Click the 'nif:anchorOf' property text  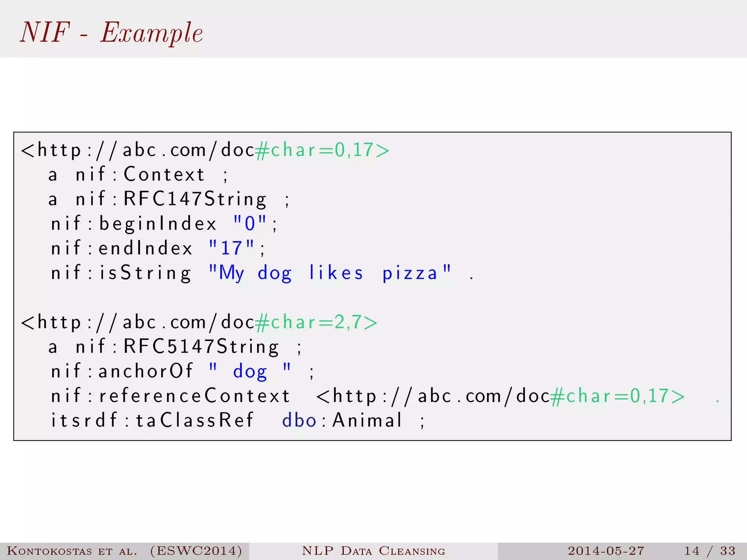pyautogui.click(x=122, y=371)
